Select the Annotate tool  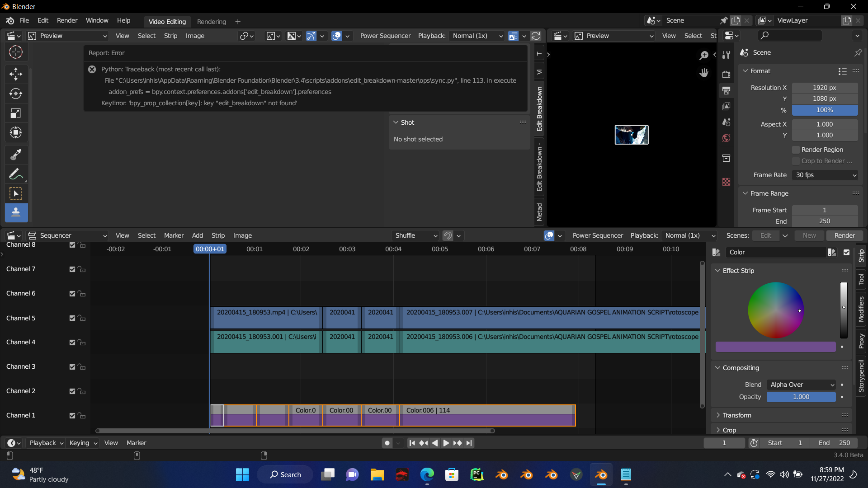point(16,174)
